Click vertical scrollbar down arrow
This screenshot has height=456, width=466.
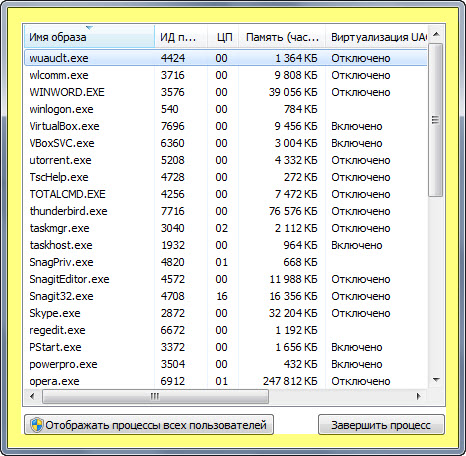pos(436,380)
